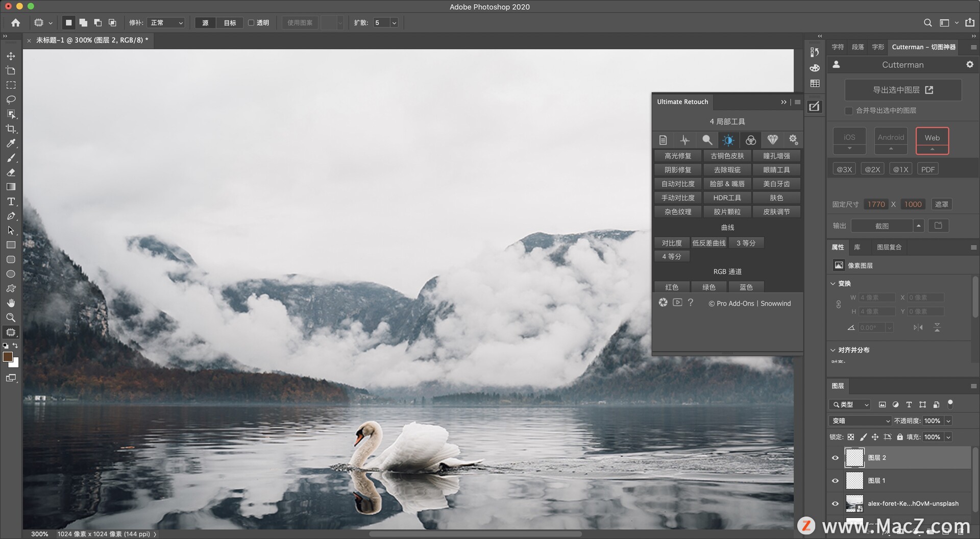Switch to the 字符 tab
Image resolution: width=980 pixels, height=539 pixels.
[x=838, y=47]
